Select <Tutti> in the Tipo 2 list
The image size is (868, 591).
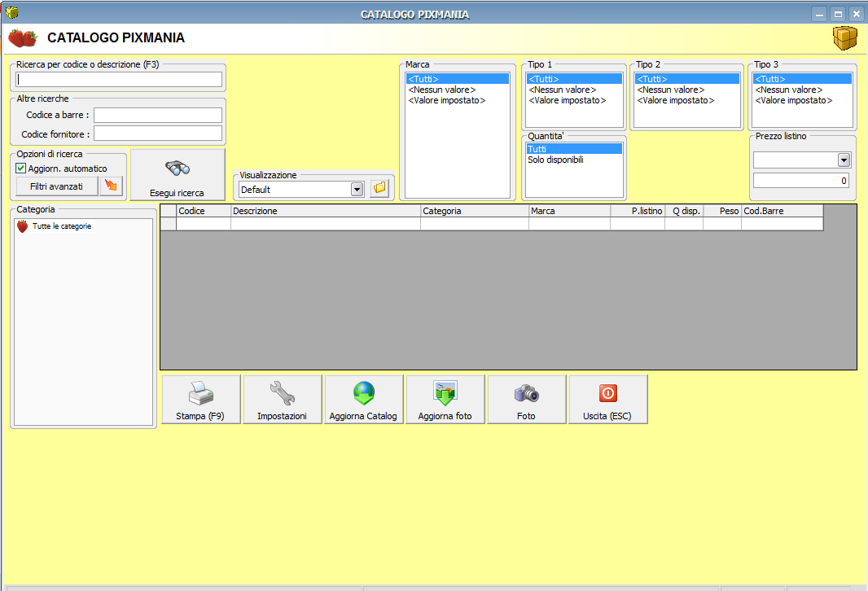click(x=686, y=79)
